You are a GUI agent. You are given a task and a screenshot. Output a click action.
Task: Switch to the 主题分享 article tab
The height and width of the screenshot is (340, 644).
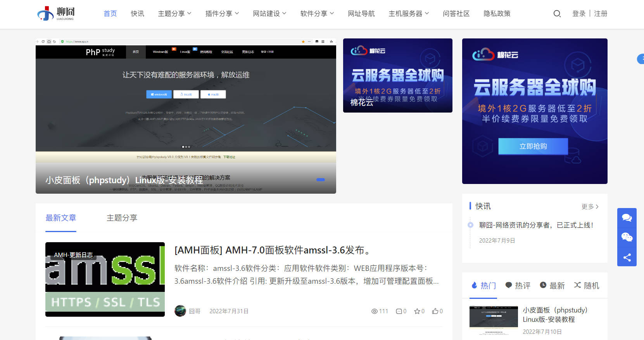click(122, 218)
